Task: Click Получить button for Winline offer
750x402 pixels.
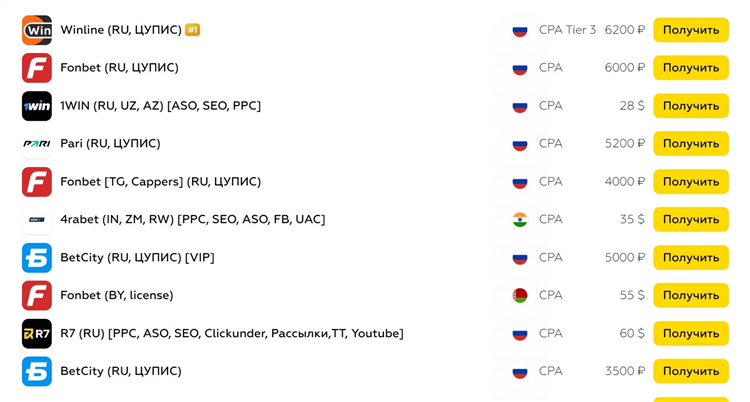Action: click(691, 30)
